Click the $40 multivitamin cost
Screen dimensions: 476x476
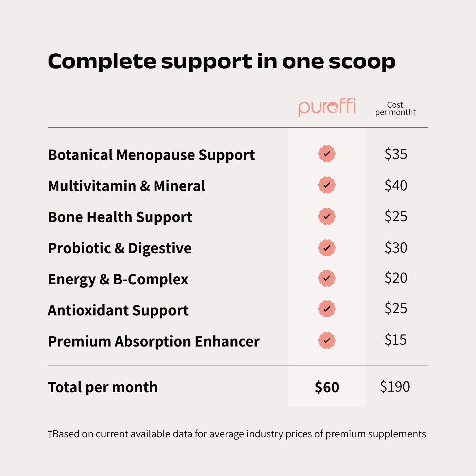[x=396, y=185]
